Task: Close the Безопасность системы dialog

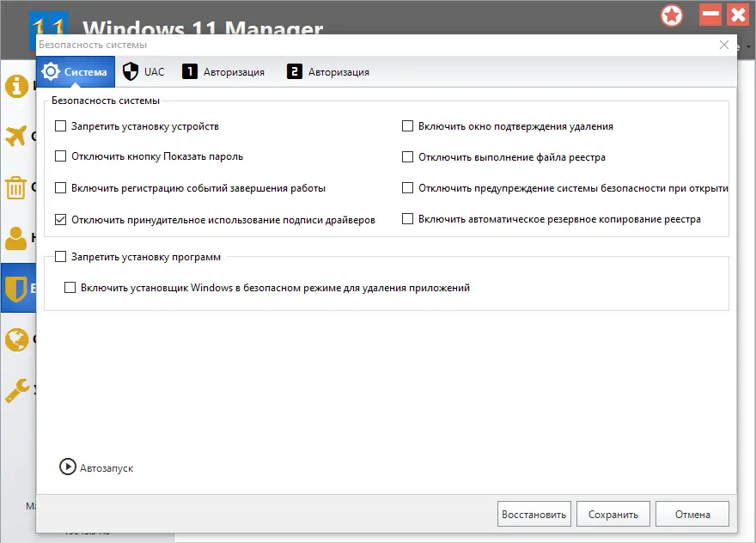Action: click(x=724, y=44)
